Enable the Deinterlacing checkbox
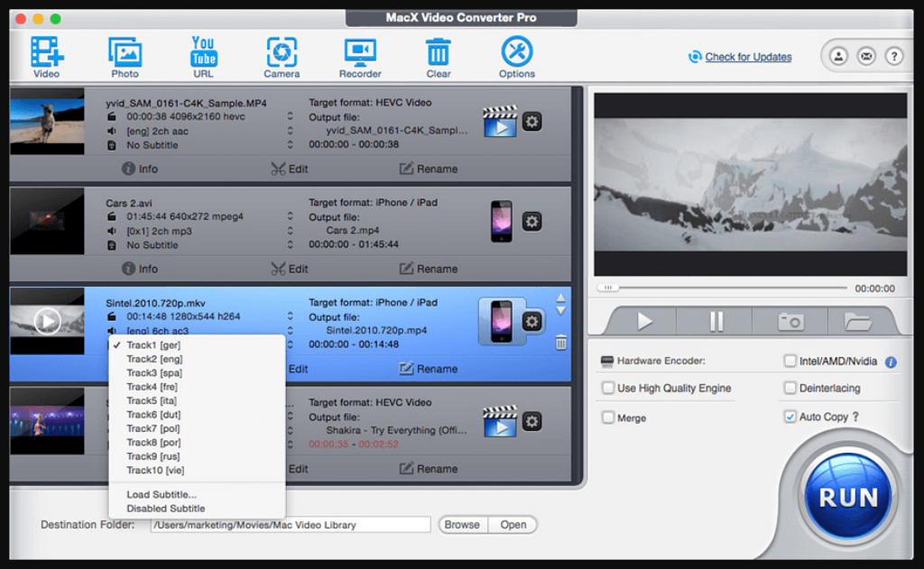The image size is (924, 569). (x=790, y=388)
